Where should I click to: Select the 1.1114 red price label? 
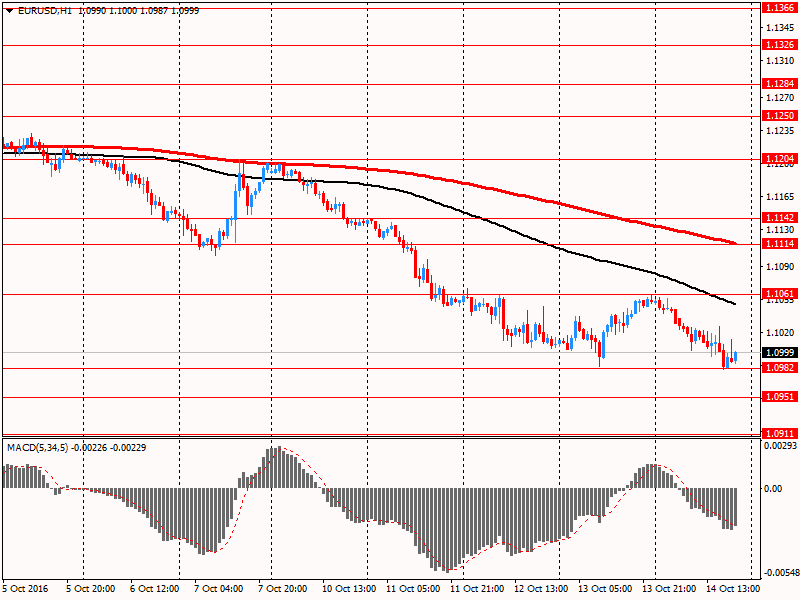point(778,244)
